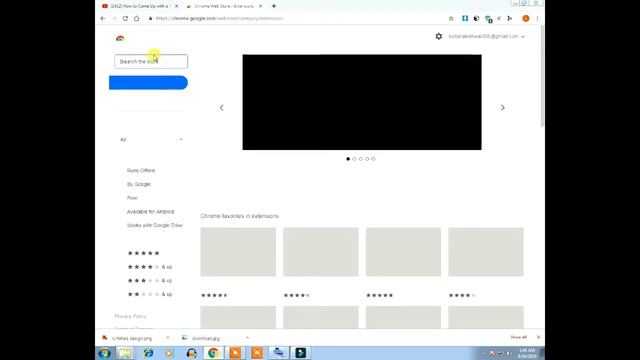Viewport: 640px width, 360px height.
Task: Select the four stars & up filter
Action: (150, 267)
